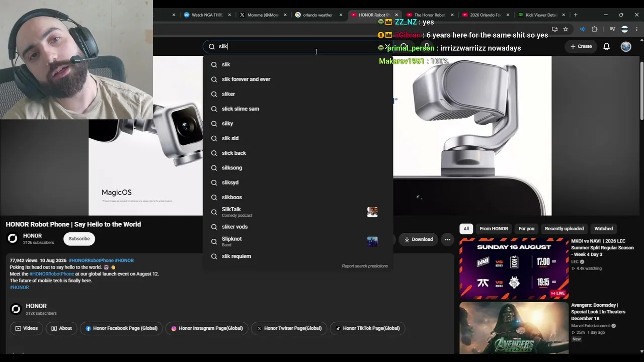The image size is (644, 362).
Task: Open the HONOR channel About button
Action: coord(61,328)
